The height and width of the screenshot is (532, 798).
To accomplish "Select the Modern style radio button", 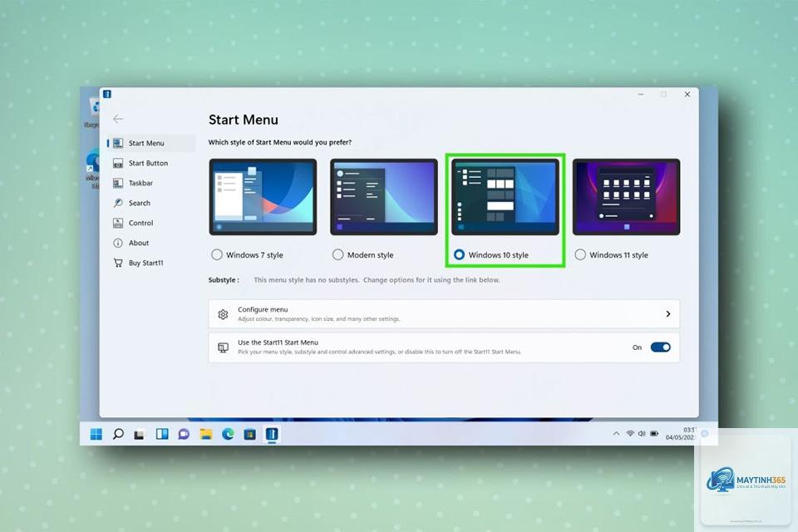I will 338,254.
